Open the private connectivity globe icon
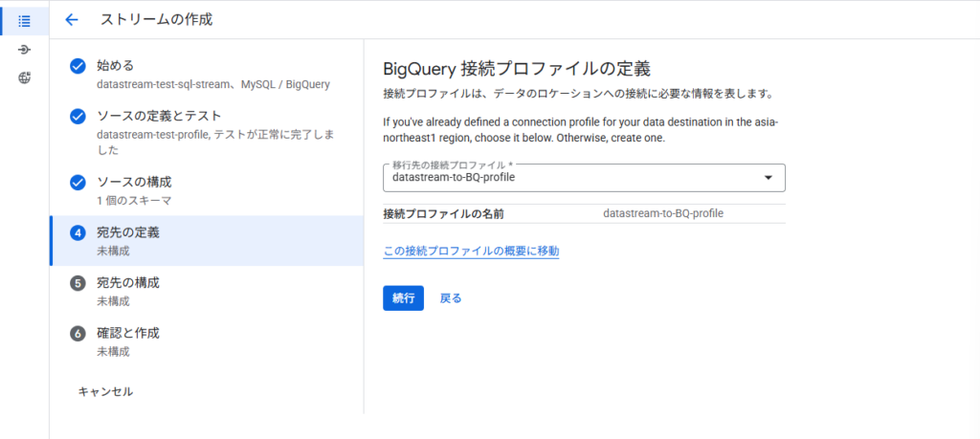Screen dimensions: 980x439 click(24, 78)
